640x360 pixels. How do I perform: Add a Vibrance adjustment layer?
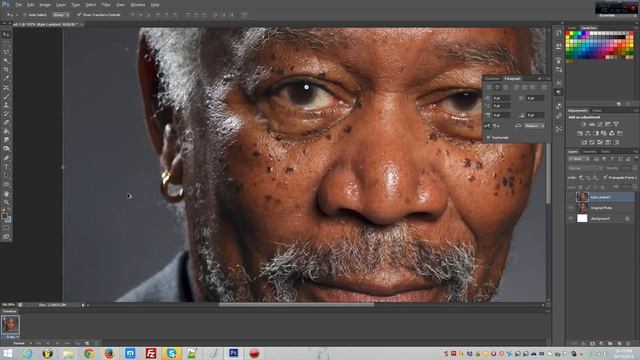(x=616, y=124)
